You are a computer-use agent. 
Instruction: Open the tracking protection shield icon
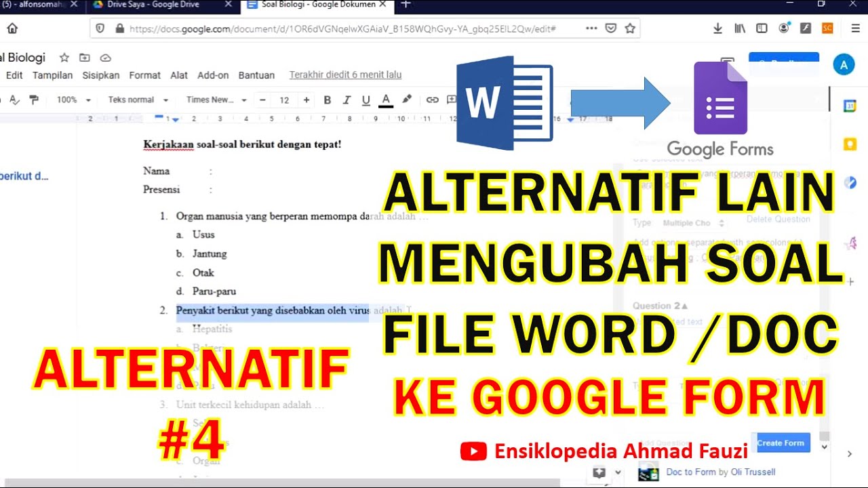click(x=100, y=28)
